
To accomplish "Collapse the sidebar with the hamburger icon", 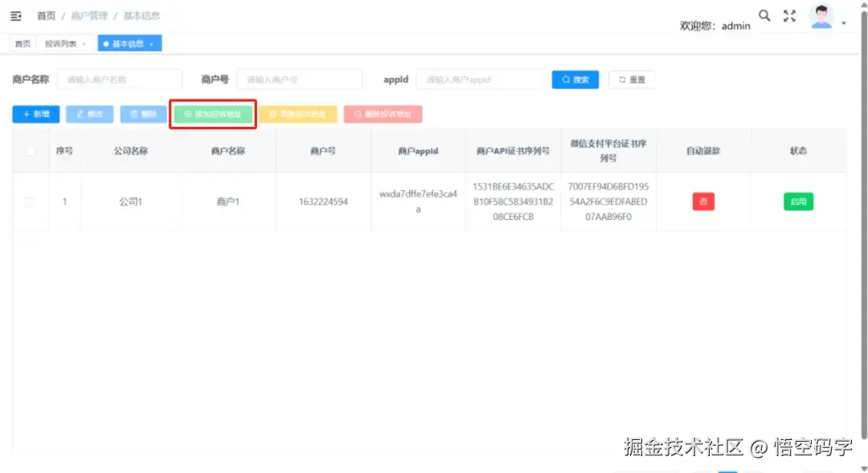I will pos(16,15).
